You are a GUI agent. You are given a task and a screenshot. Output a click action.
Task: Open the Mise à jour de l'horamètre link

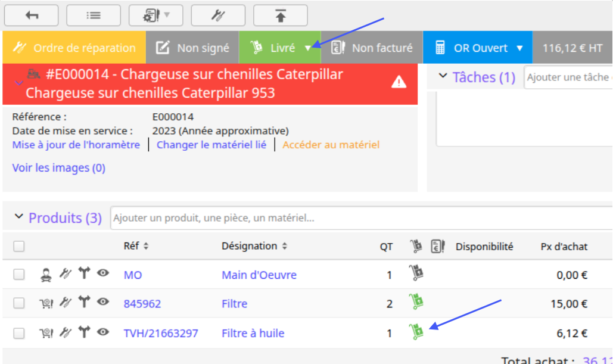(x=76, y=145)
